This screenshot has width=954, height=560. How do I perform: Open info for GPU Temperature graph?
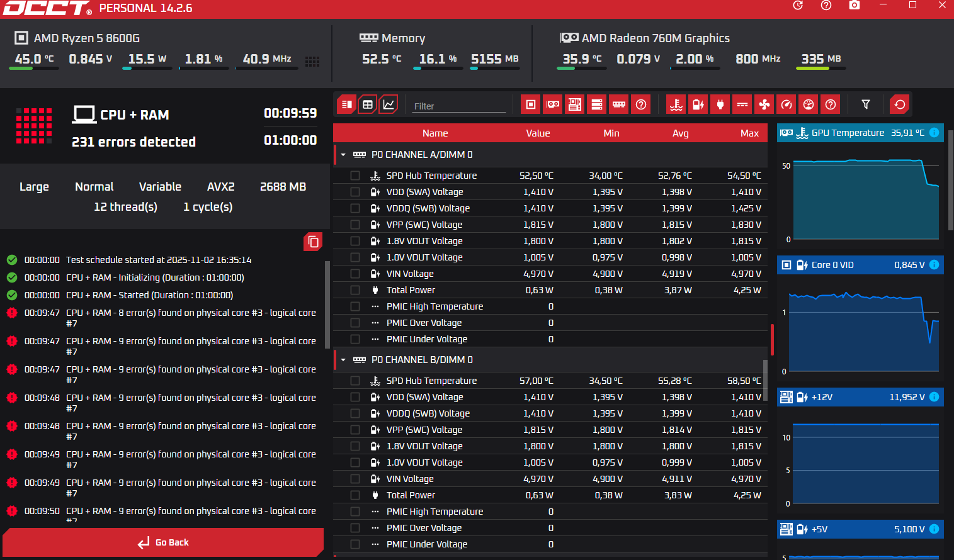pos(934,133)
